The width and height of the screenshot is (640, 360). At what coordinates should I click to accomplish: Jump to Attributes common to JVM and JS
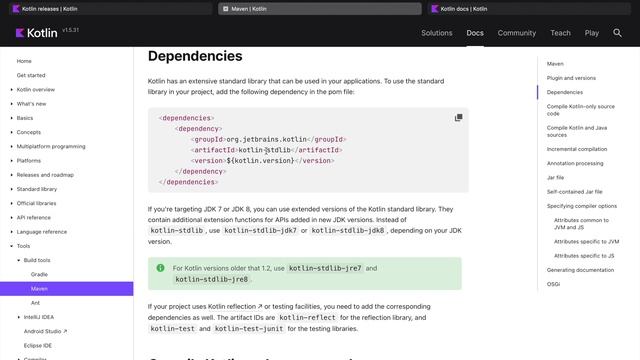tap(581, 224)
